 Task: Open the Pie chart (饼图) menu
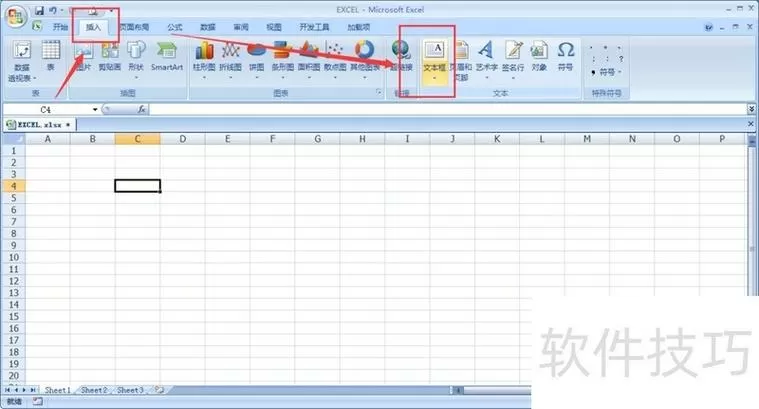[257, 61]
